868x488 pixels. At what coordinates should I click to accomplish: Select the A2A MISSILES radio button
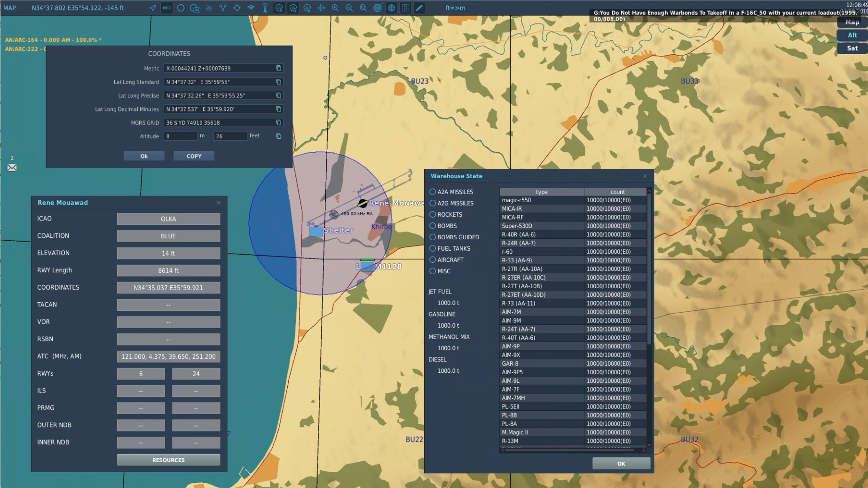[433, 192]
